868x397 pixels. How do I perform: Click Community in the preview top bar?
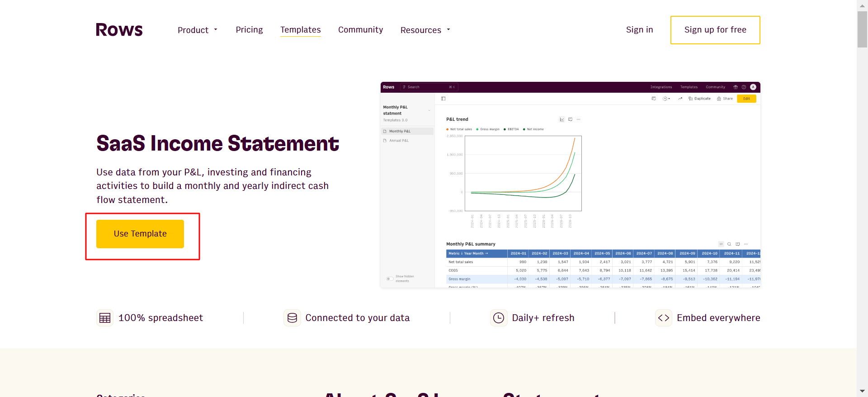[x=716, y=87]
